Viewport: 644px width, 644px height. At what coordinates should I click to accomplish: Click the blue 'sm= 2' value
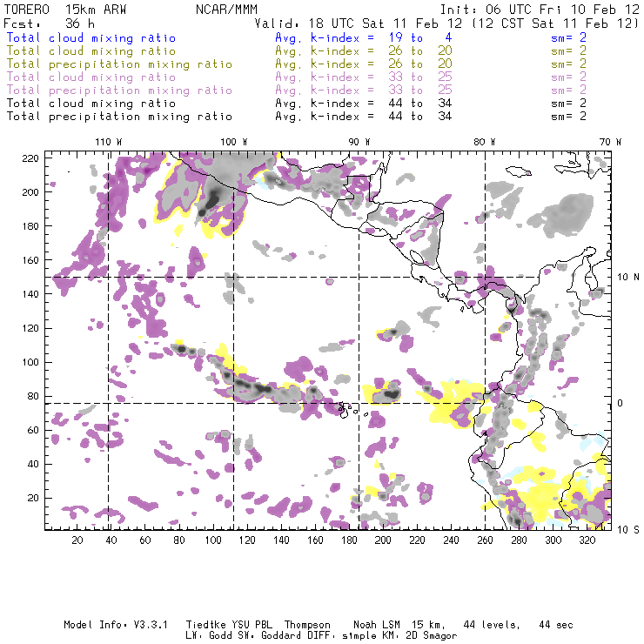[569, 37]
